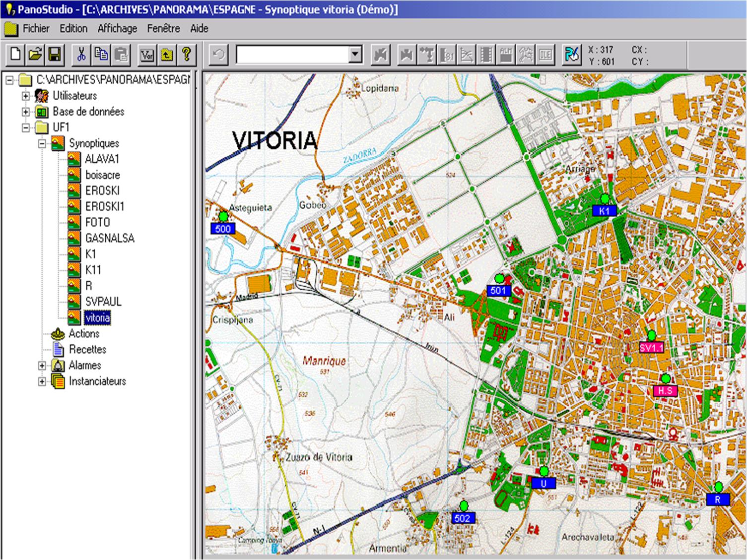Click the New document toolbar icon
Viewport: 747px width, 560px height.
(x=15, y=55)
